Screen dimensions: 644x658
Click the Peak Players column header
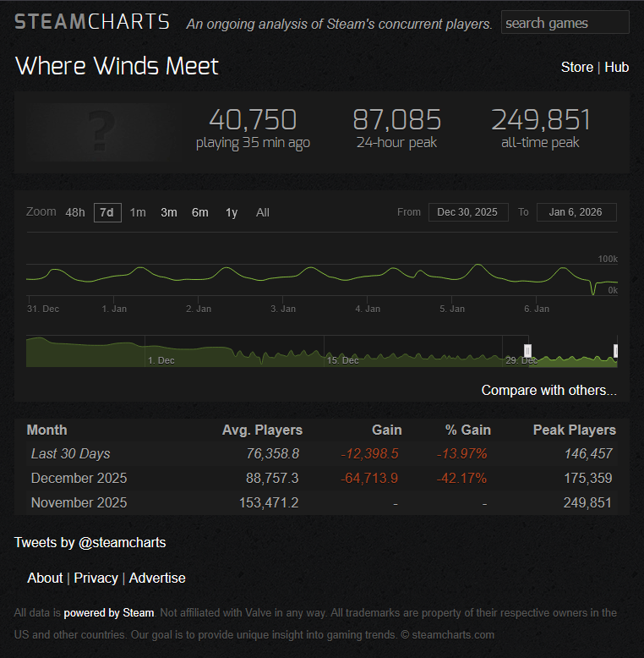point(575,430)
